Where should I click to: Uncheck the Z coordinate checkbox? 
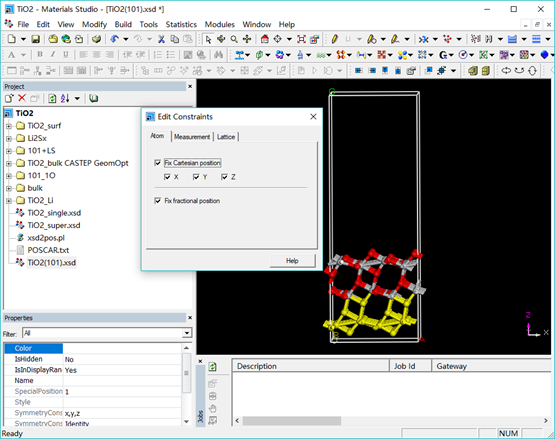click(224, 177)
